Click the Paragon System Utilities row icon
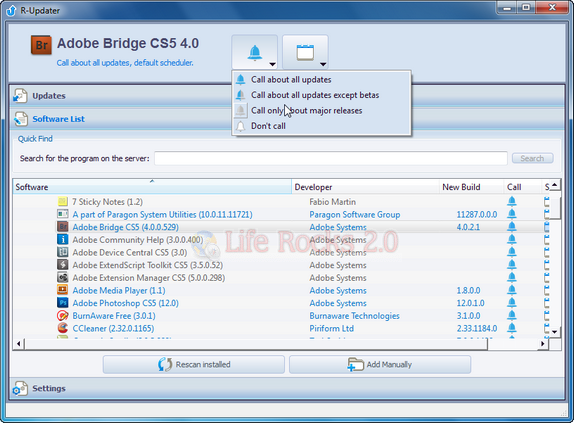This screenshot has width=574, height=423. (63, 214)
